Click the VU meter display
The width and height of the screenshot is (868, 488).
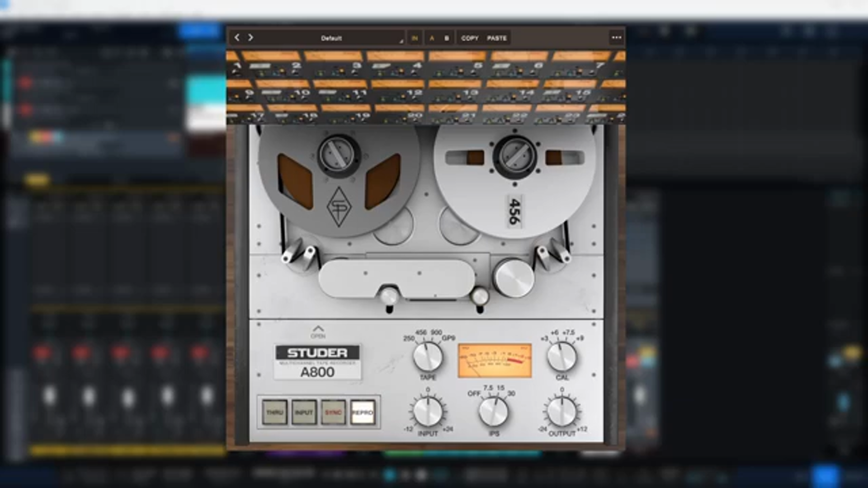pos(495,361)
